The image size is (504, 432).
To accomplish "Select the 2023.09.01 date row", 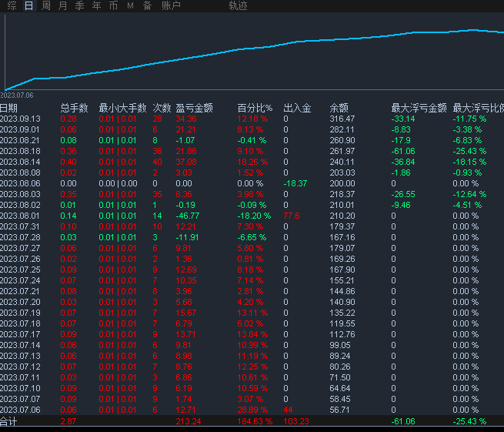I will click(x=19, y=129).
